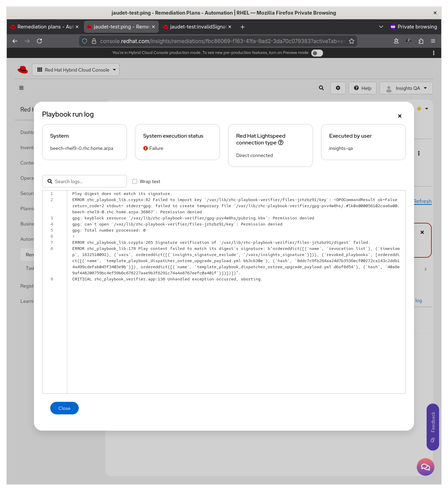Click the favorite star icon behind dialog
The height and width of the screenshot is (491, 448).
pyautogui.click(x=419, y=109)
